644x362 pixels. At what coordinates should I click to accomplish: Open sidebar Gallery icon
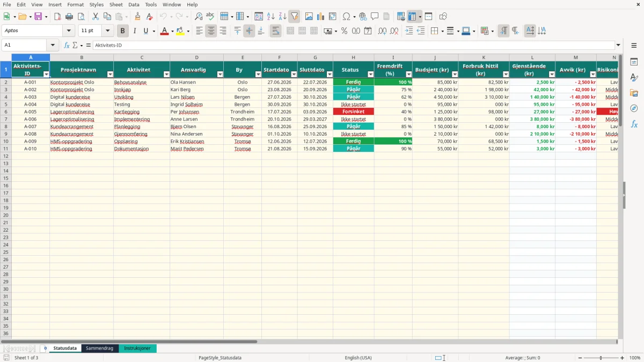[634, 93]
